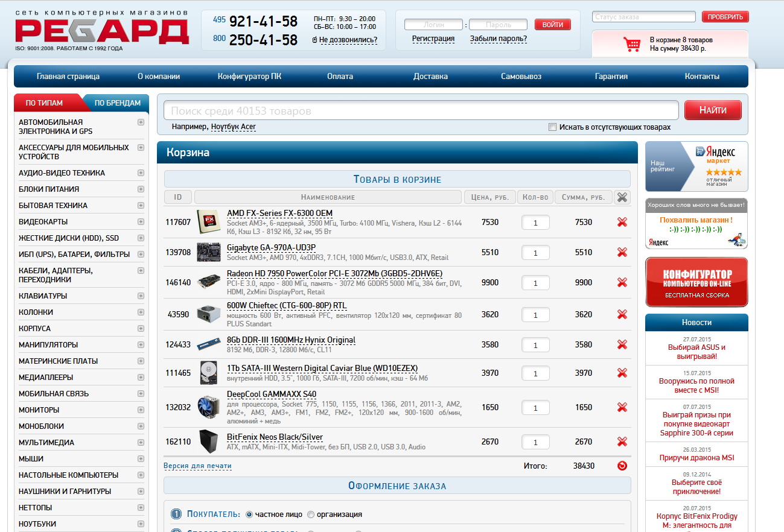Click the Проверить order status button

click(x=725, y=17)
